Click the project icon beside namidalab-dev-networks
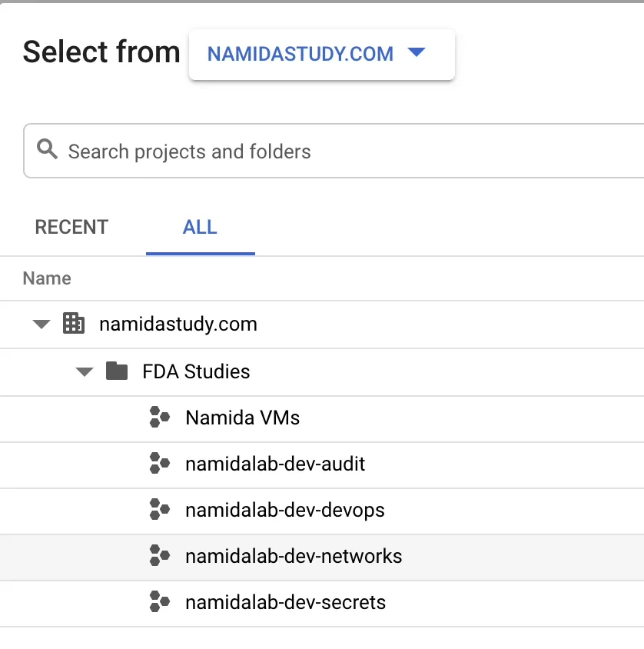The height and width of the screenshot is (649, 644). pos(159,556)
